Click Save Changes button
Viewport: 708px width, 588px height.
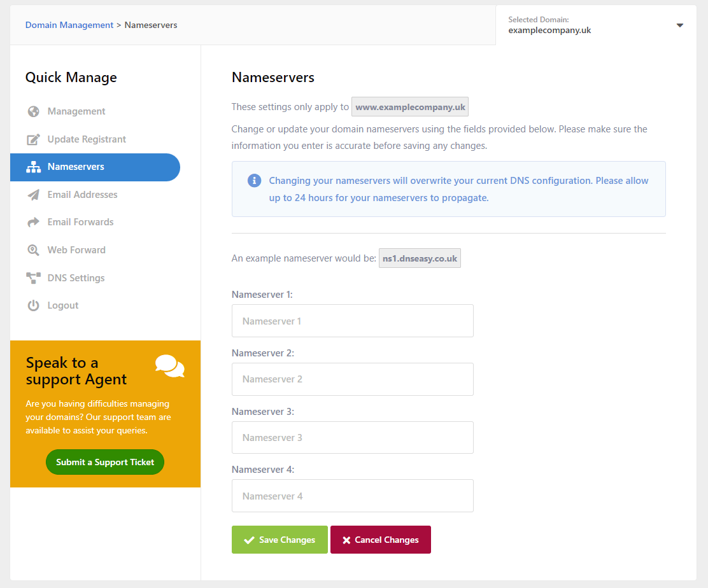click(280, 540)
